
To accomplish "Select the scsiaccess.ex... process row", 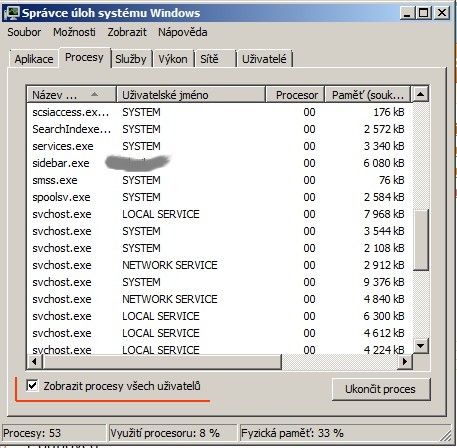I will pos(219,112).
